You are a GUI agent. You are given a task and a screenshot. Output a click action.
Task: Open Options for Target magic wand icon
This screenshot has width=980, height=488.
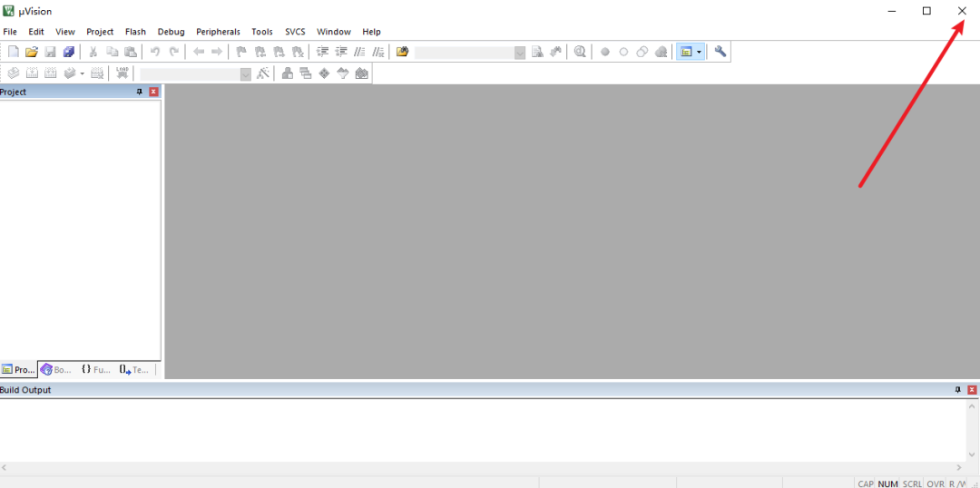[263, 73]
